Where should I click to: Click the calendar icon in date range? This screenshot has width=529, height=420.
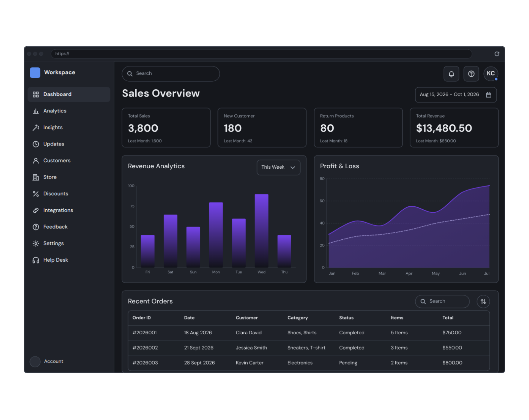tap(488, 95)
